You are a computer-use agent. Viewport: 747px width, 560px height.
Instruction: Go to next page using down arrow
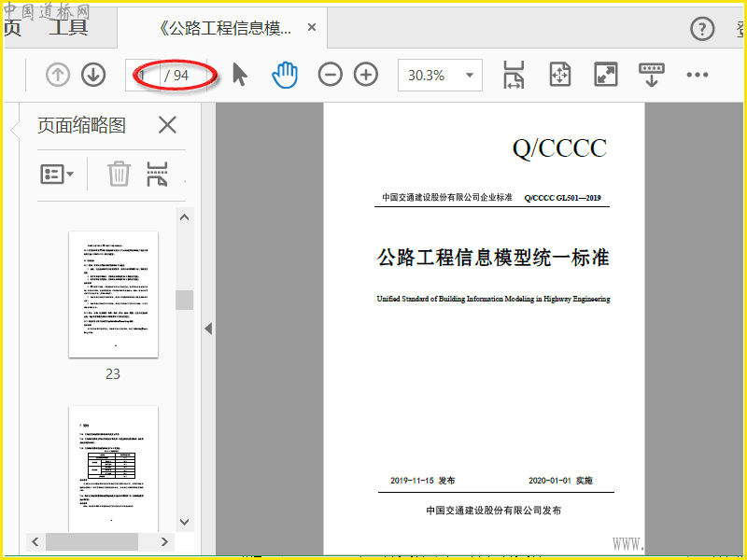tap(93, 75)
